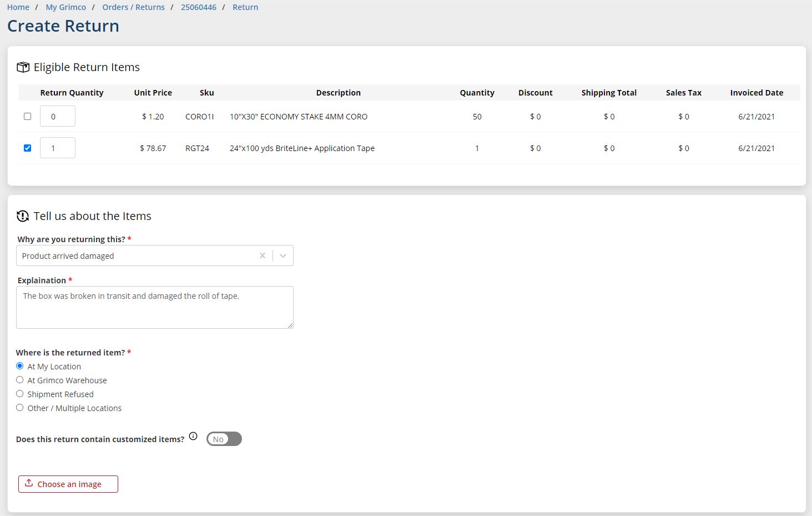Expand the return reason dropdown arrow
The width and height of the screenshot is (812, 516).
pyautogui.click(x=283, y=256)
